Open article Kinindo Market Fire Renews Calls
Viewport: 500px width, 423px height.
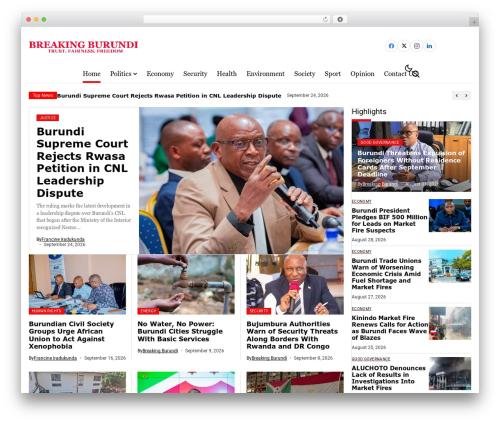[x=390, y=328]
